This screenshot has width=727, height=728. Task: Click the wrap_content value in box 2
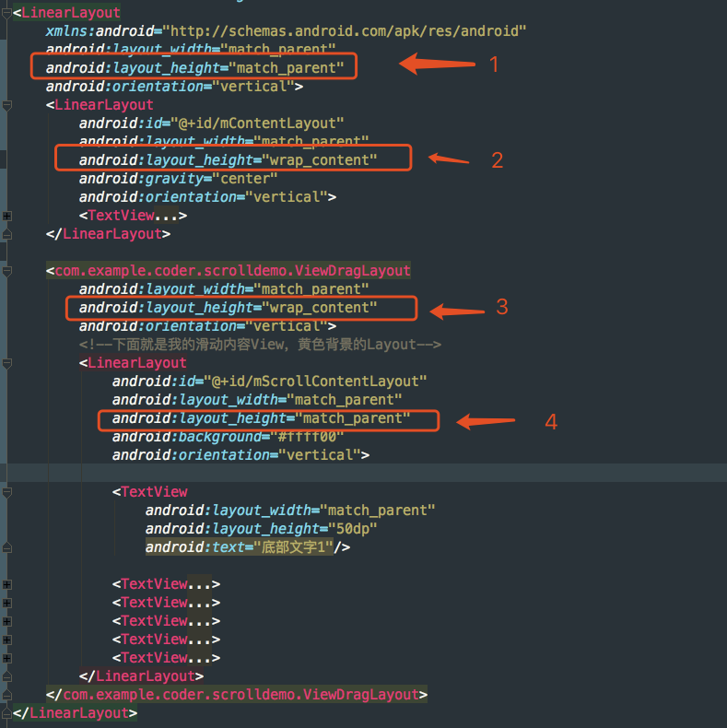tap(320, 160)
